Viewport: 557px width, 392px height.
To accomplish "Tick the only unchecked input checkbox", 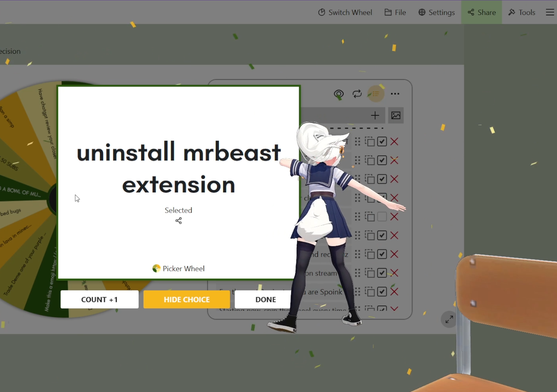I will click(382, 217).
